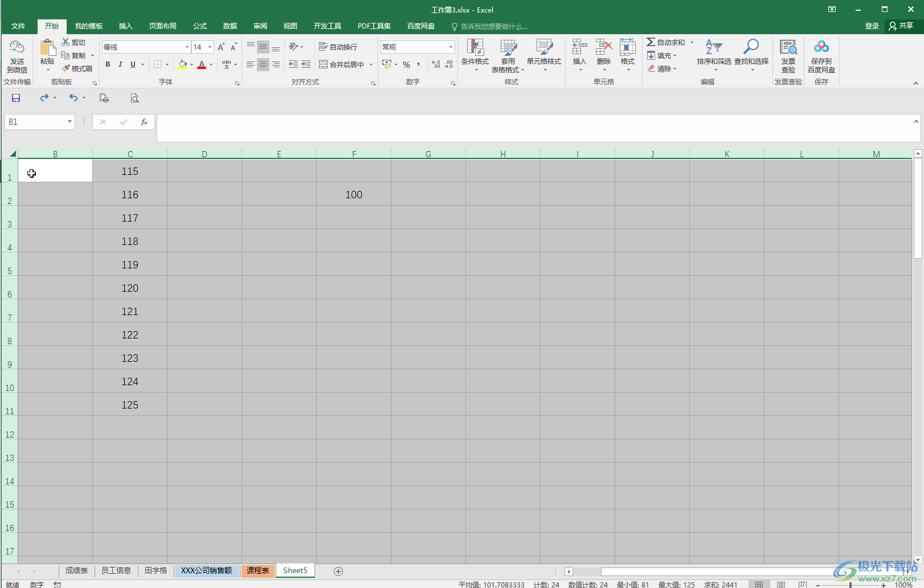The height and width of the screenshot is (588, 924).
Task: Click the Format cells icon
Action: pos(628,47)
